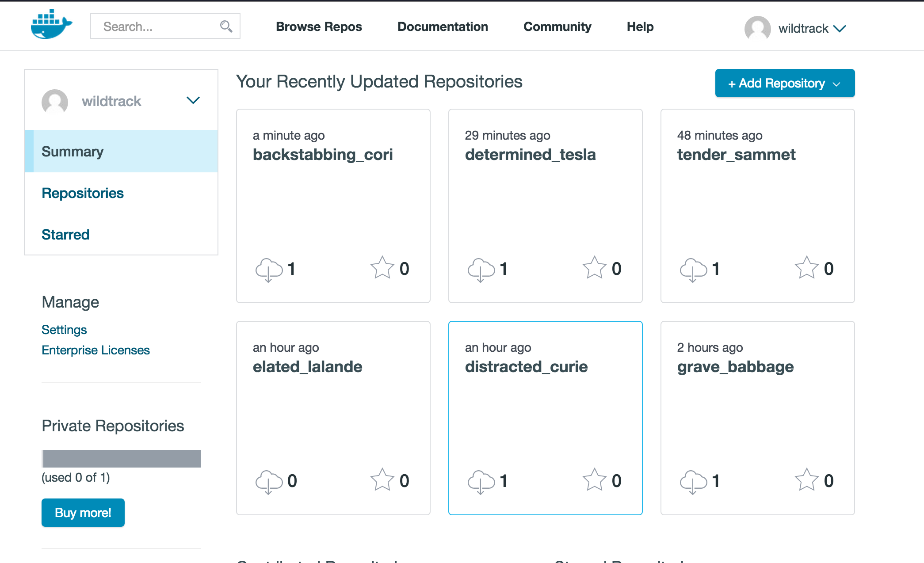
Task: Click the tender_sammet star icon
Action: pos(806,268)
